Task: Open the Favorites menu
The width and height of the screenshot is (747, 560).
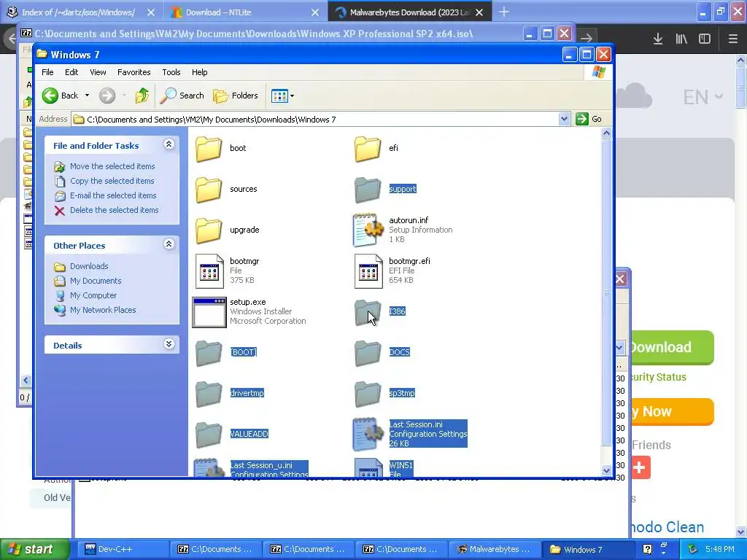Action: point(134,72)
